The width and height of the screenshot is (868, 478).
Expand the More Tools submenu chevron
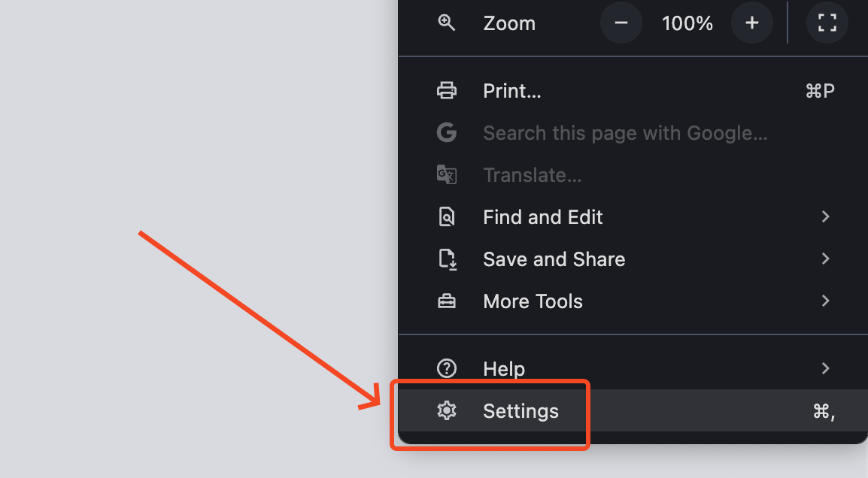(x=825, y=301)
